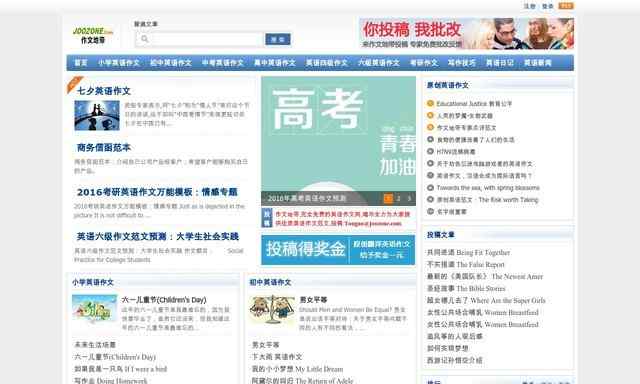Image resolution: width=640 pixels, height=384 pixels.
Task: Select slide 2 indicator on the 高考 carousel
Action: pos(399,199)
